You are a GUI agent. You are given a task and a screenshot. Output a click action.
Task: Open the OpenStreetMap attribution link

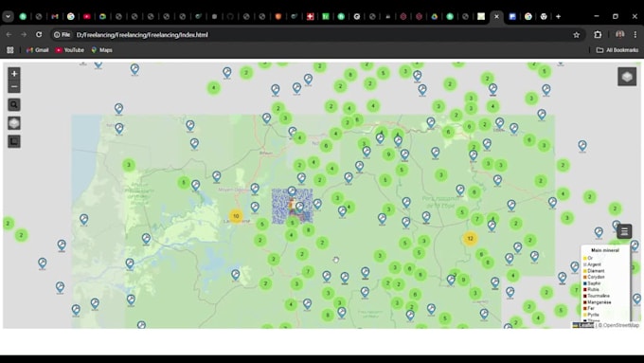click(x=621, y=325)
